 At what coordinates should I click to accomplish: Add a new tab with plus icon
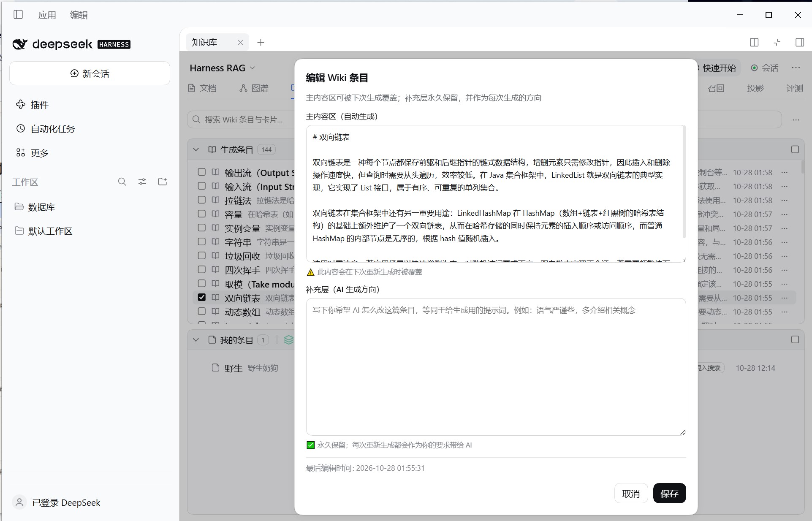[x=261, y=42]
